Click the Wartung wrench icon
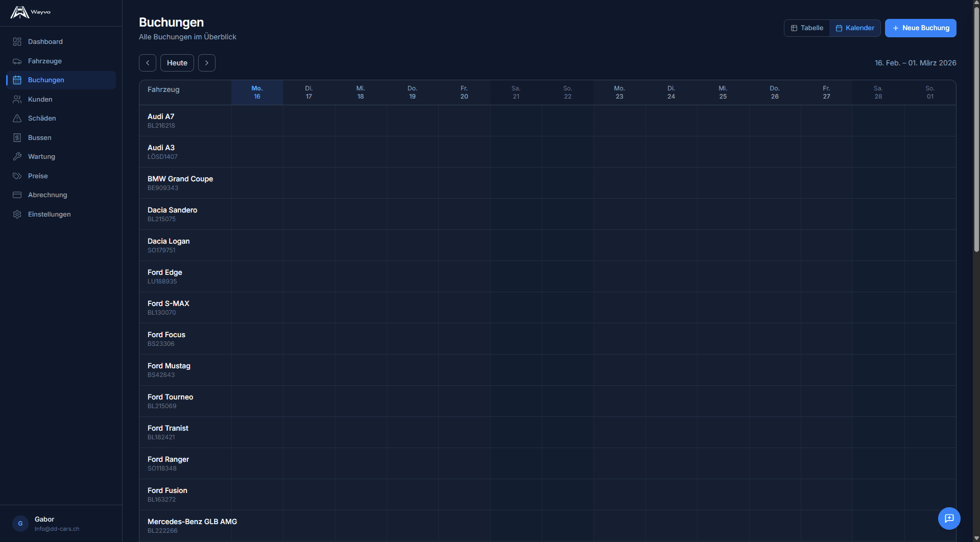The height and width of the screenshot is (542, 980). (x=17, y=157)
